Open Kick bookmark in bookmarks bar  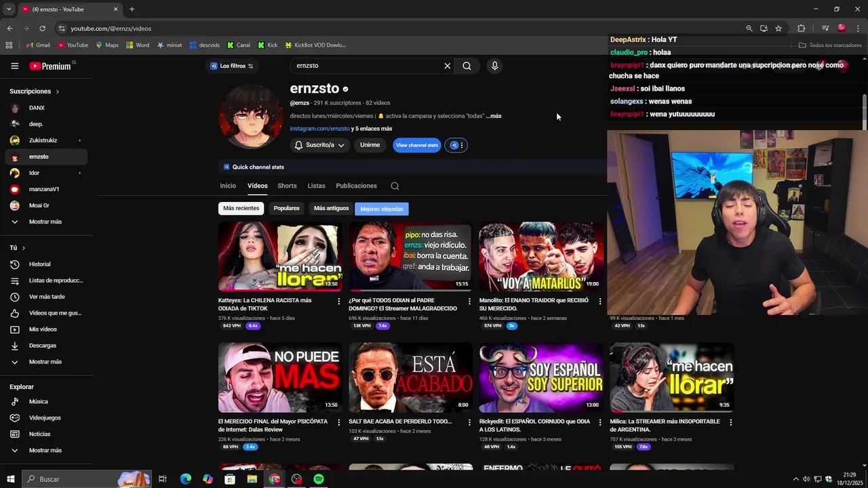click(267, 45)
